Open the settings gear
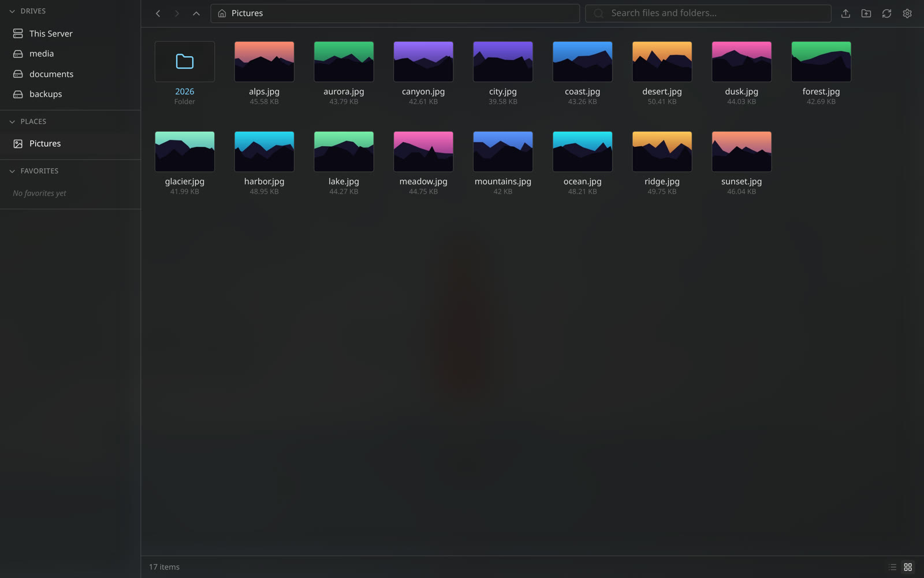924x578 pixels. pyautogui.click(x=907, y=13)
